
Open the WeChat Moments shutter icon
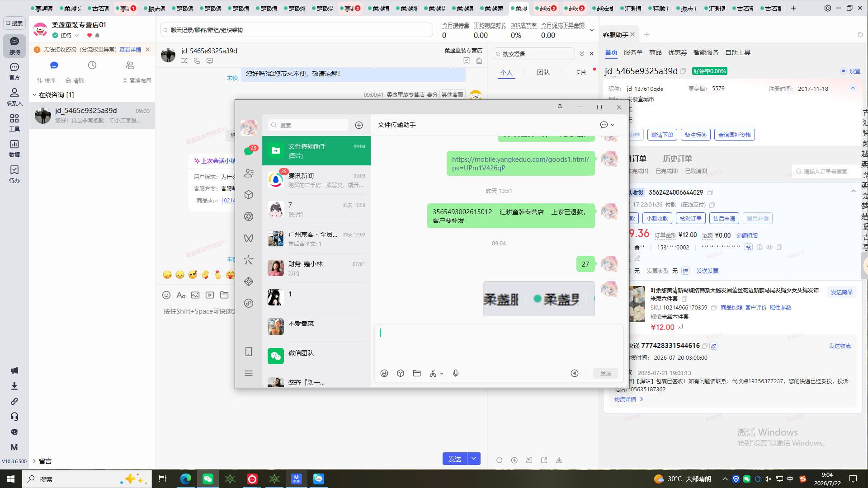pyautogui.click(x=249, y=216)
